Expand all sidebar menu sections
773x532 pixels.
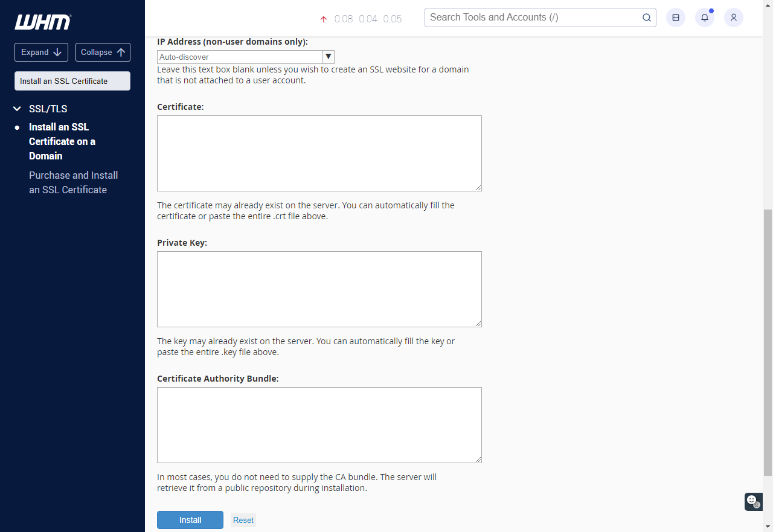[41, 52]
